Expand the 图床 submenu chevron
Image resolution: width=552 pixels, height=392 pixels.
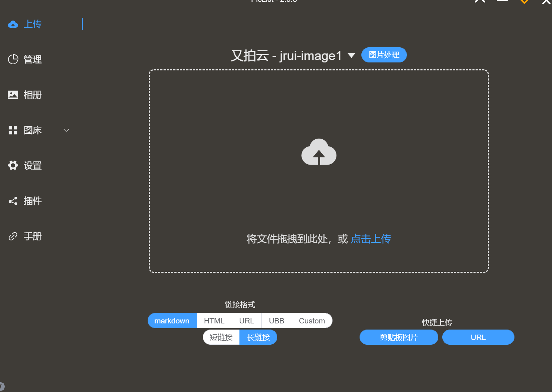pyautogui.click(x=66, y=130)
